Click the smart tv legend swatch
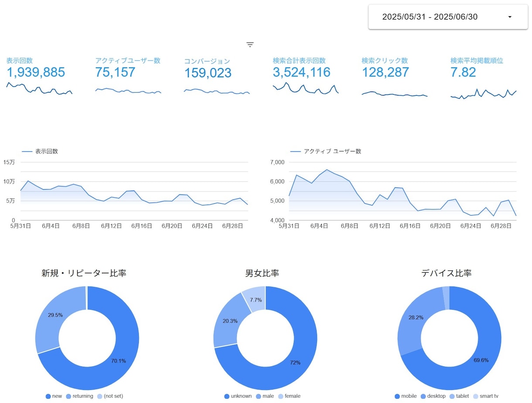 (x=476, y=396)
